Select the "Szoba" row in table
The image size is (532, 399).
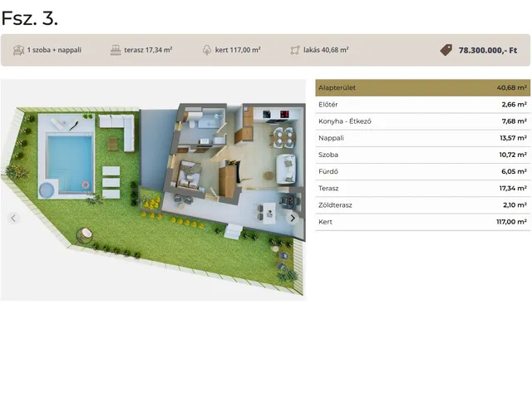pos(422,155)
